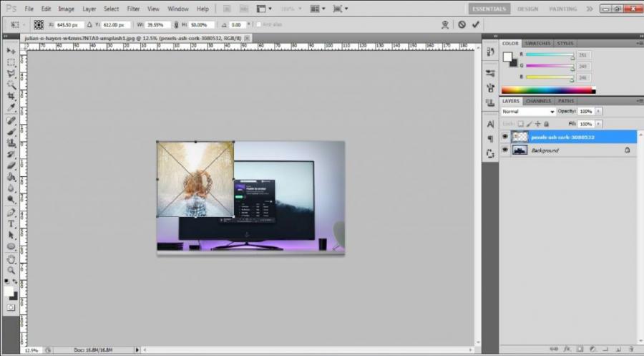The image size is (644, 356).
Task: Switch to the Channels tab
Action: (x=538, y=101)
